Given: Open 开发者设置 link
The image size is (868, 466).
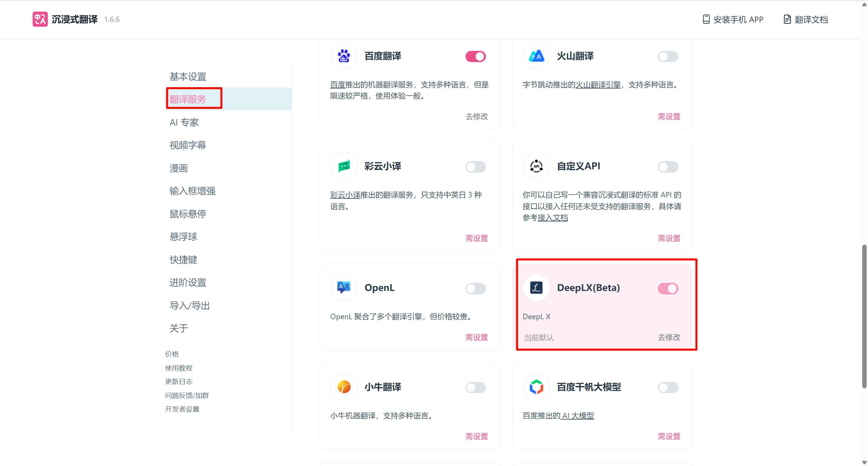Looking at the screenshot, I should (182, 409).
